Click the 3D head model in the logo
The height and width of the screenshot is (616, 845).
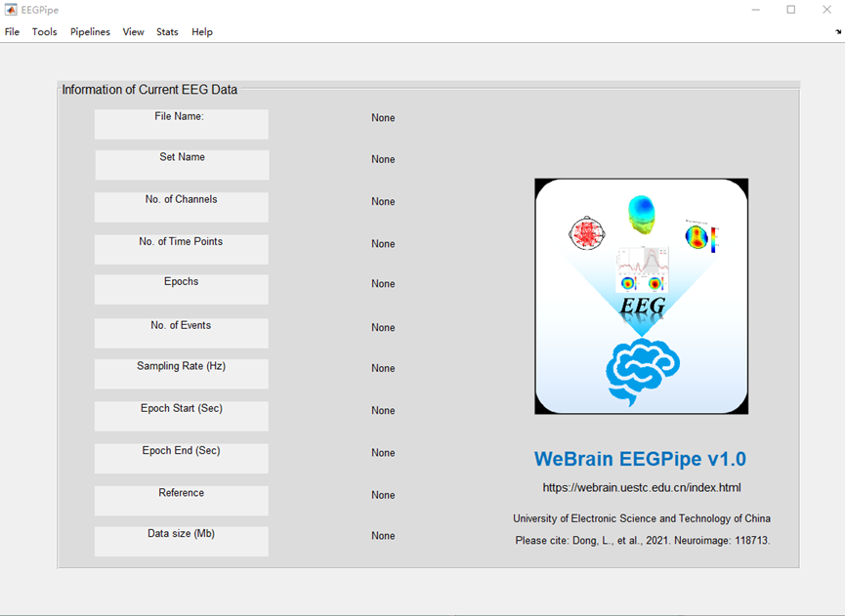[x=642, y=215]
